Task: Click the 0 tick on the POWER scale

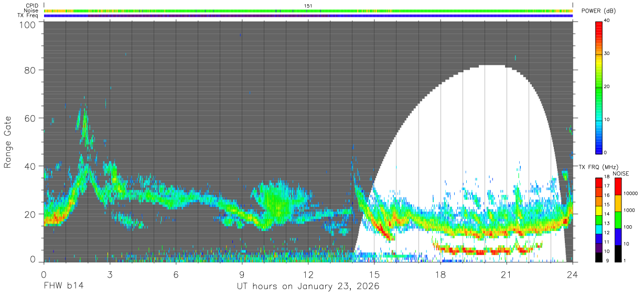Action: tap(606, 152)
